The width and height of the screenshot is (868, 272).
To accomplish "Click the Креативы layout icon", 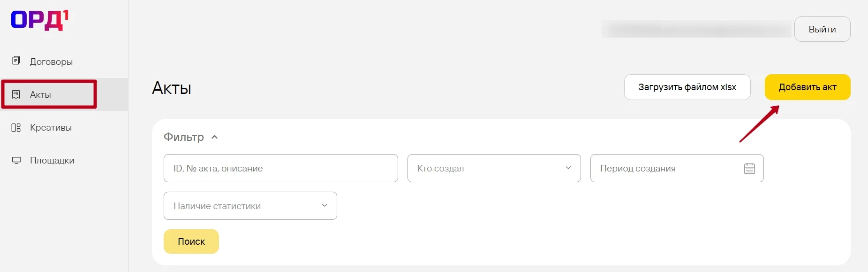I will [x=16, y=127].
